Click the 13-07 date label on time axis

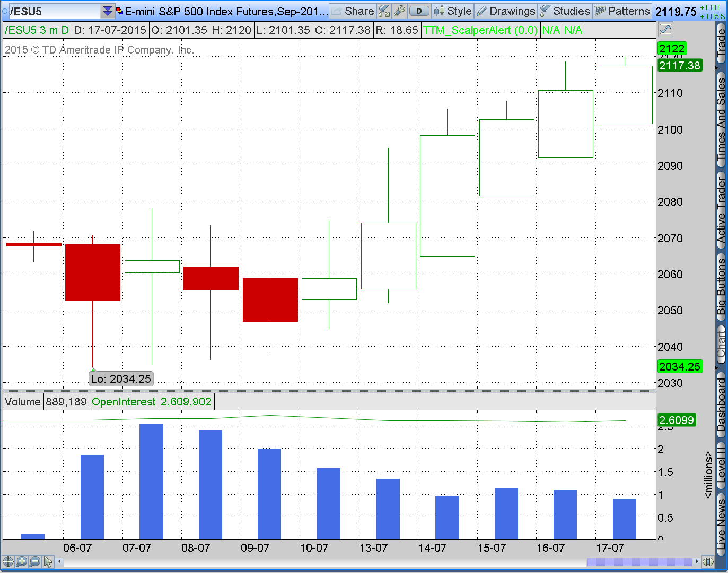(373, 548)
